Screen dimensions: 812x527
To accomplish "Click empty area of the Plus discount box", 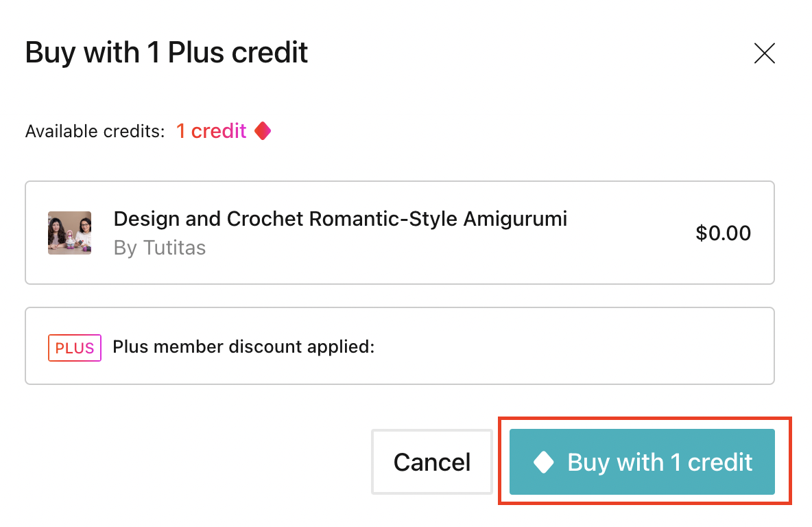I will (x=570, y=346).
